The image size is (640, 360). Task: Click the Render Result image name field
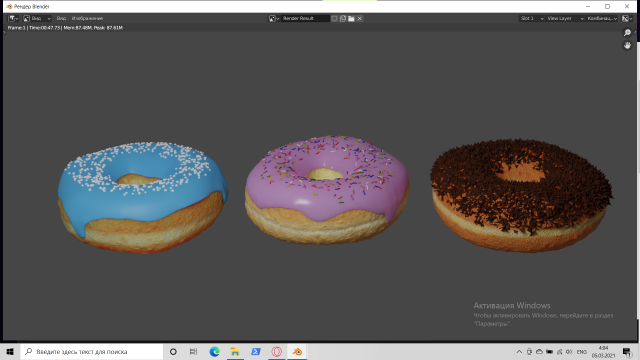point(305,18)
